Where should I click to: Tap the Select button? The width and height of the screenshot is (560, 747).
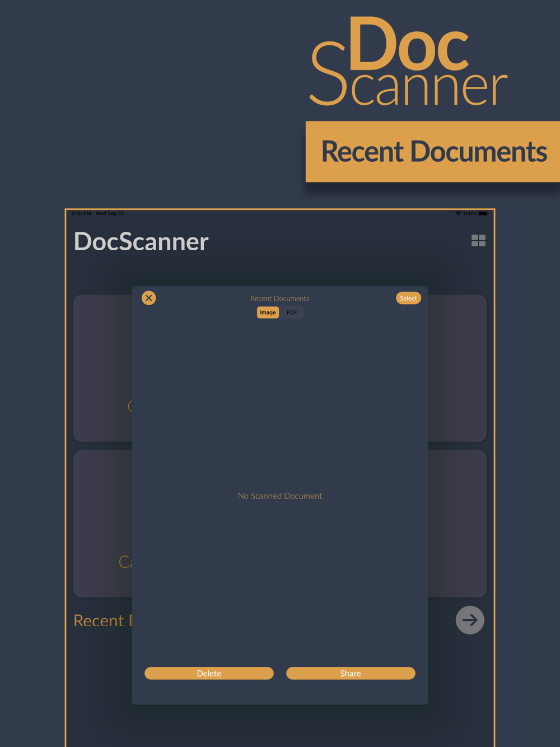[x=408, y=298]
